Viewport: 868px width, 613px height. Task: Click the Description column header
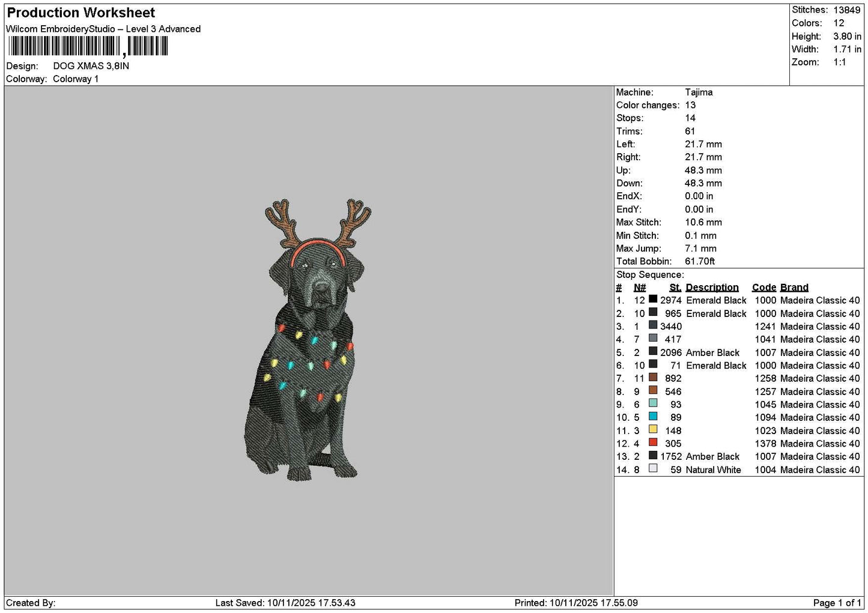712,288
